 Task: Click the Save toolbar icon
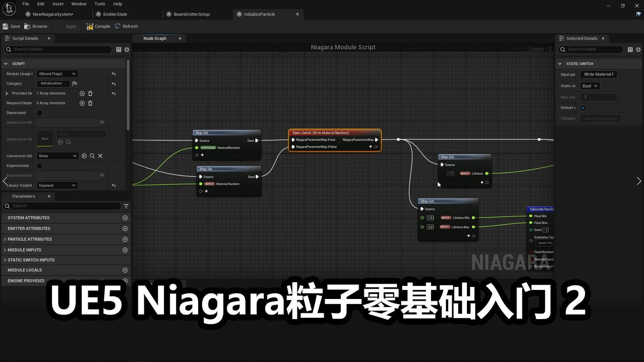5,26
